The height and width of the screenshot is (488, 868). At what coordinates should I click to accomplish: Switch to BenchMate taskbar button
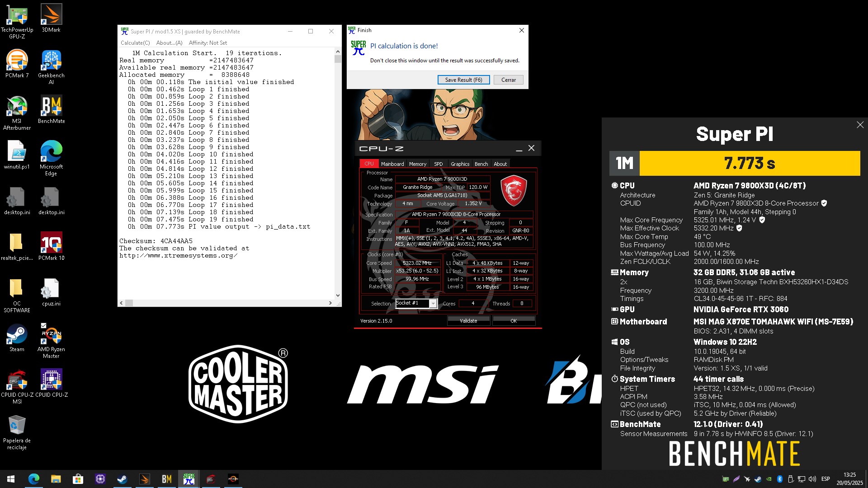pos(166,479)
